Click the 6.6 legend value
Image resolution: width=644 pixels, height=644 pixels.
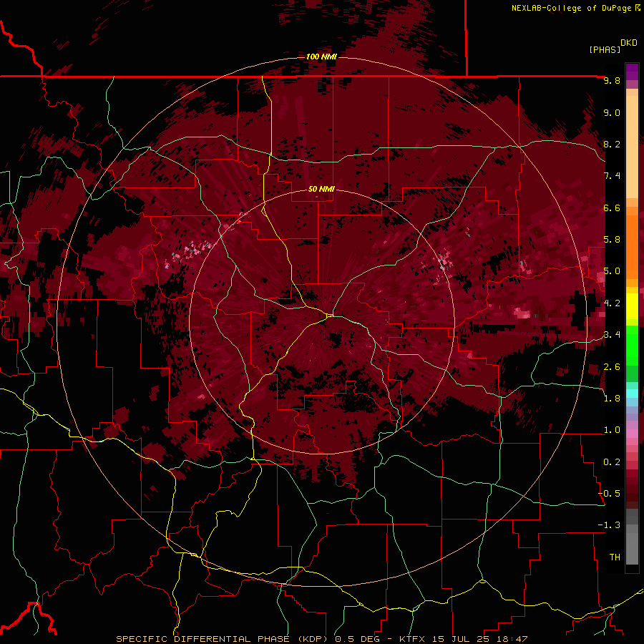tap(612, 208)
